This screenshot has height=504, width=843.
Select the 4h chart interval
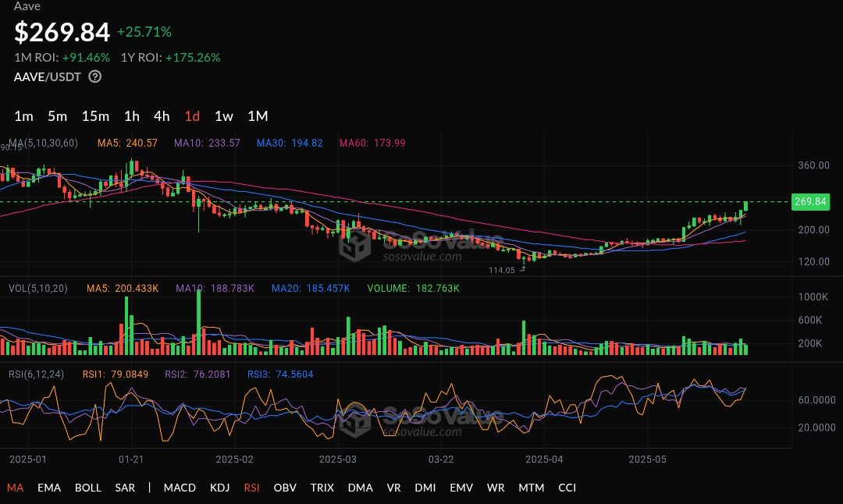point(162,116)
